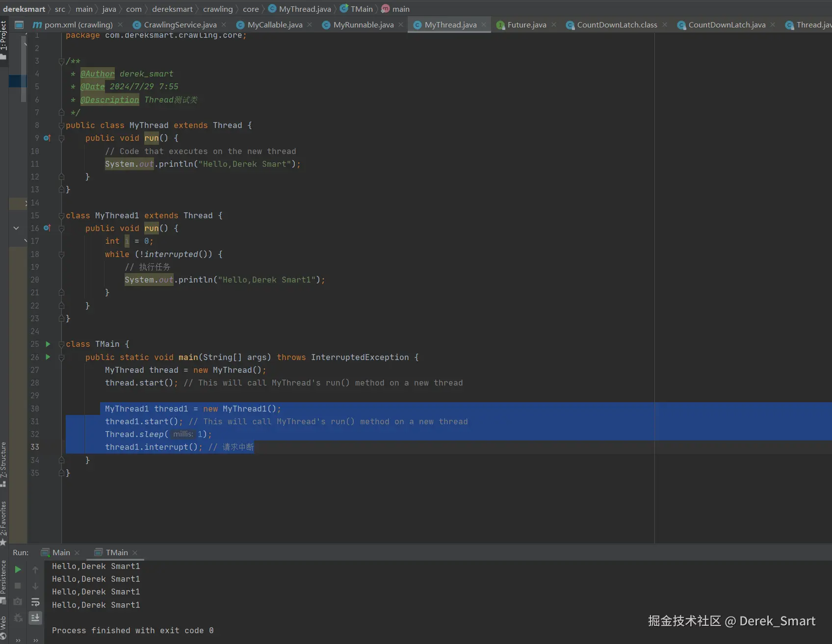Click the stop process square icon
Image resolution: width=832 pixels, height=644 pixels.
(18, 586)
